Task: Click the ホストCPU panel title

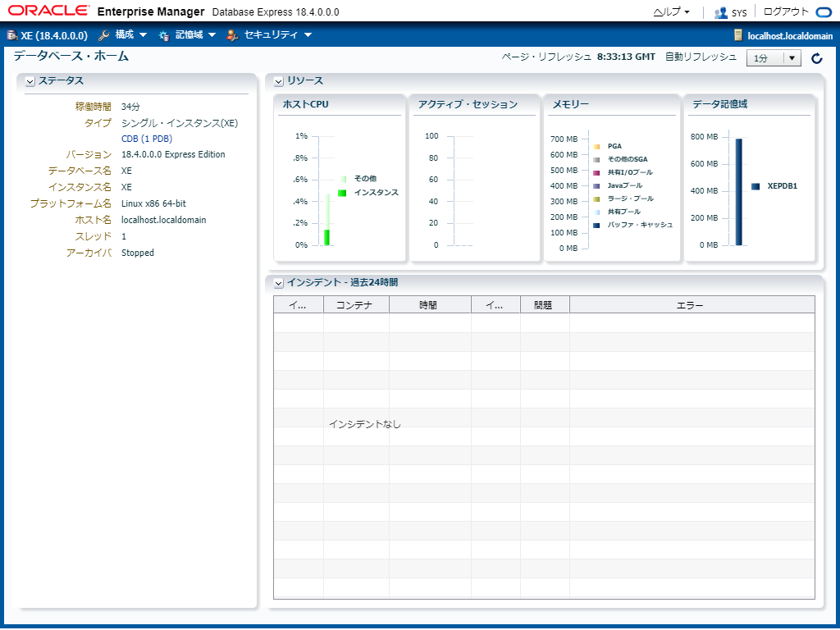Action: click(305, 104)
